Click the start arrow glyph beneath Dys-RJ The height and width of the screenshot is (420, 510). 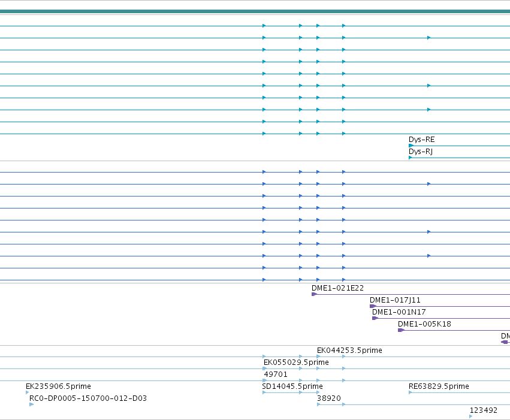pyautogui.click(x=410, y=158)
